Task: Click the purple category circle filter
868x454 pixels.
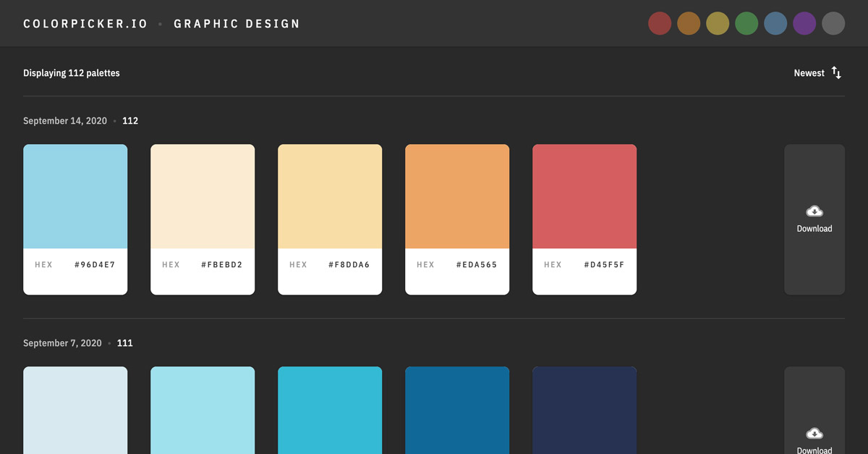Action: click(x=804, y=23)
